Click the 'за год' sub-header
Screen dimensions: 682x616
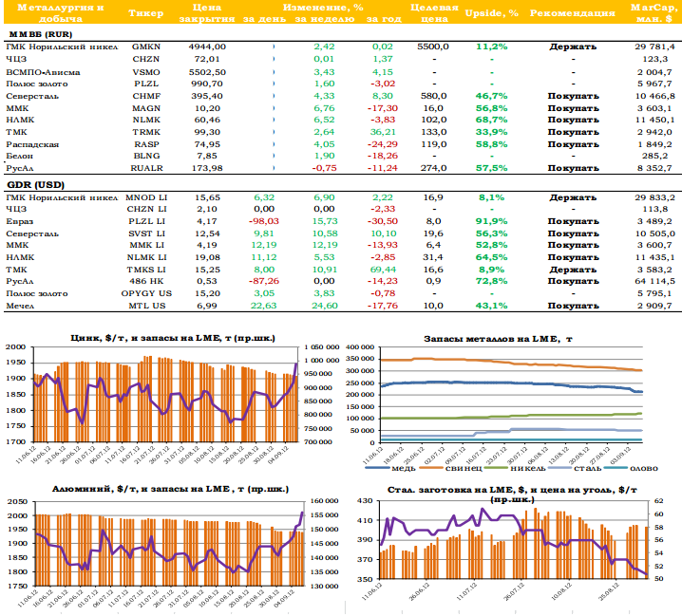tap(384, 19)
